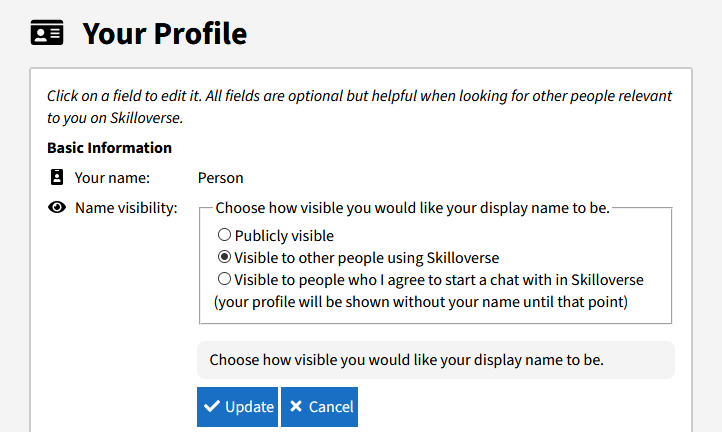This screenshot has width=722, height=432.
Task: Save changes with the Update button
Action: point(238,407)
